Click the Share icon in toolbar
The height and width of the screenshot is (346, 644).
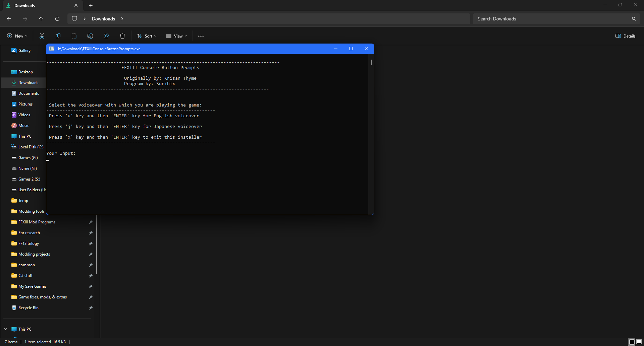pyautogui.click(x=106, y=36)
